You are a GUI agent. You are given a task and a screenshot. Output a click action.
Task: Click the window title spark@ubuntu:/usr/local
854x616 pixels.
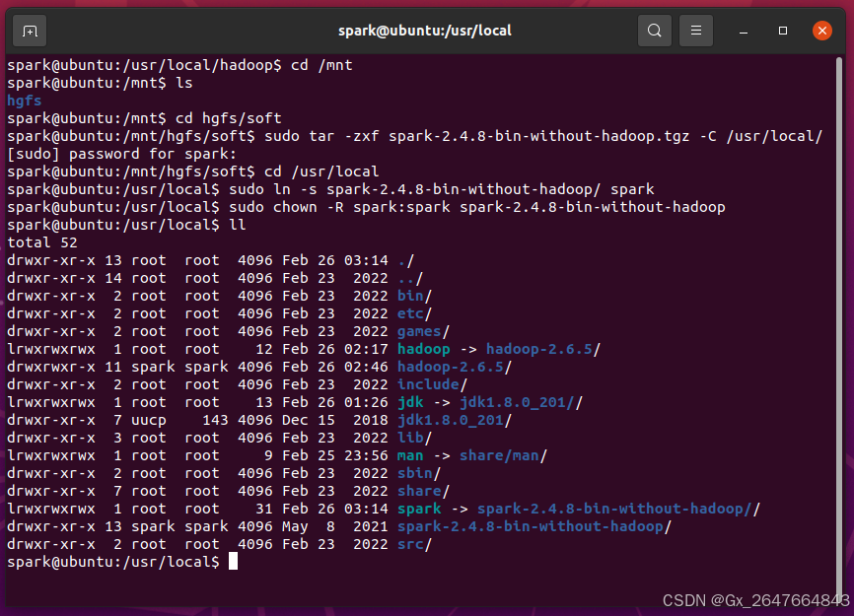coord(425,31)
